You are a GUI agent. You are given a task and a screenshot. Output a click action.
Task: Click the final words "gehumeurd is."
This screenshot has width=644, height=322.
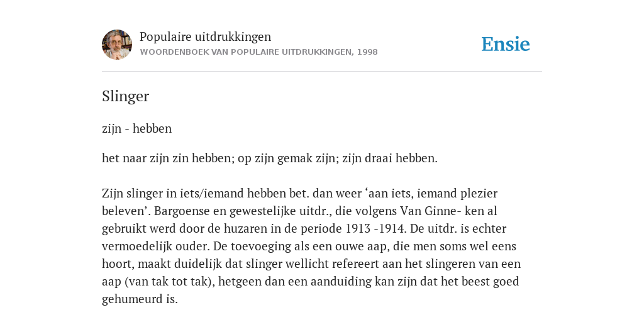tap(140, 299)
